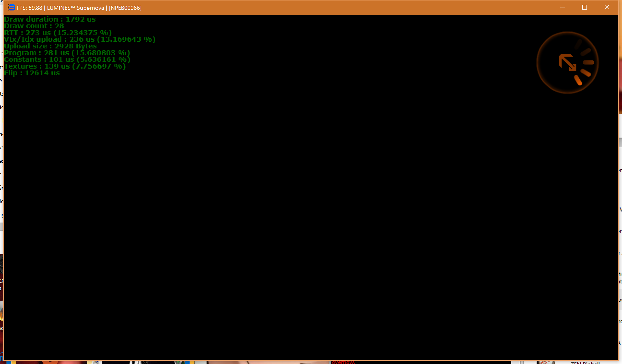Click the window title text LUMINES Supernova

tap(75, 8)
